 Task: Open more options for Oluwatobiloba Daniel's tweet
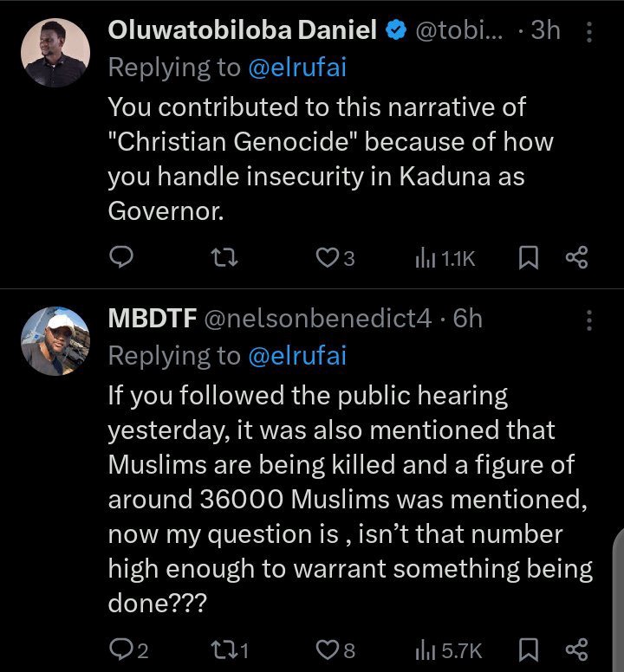(x=589, y=33)
